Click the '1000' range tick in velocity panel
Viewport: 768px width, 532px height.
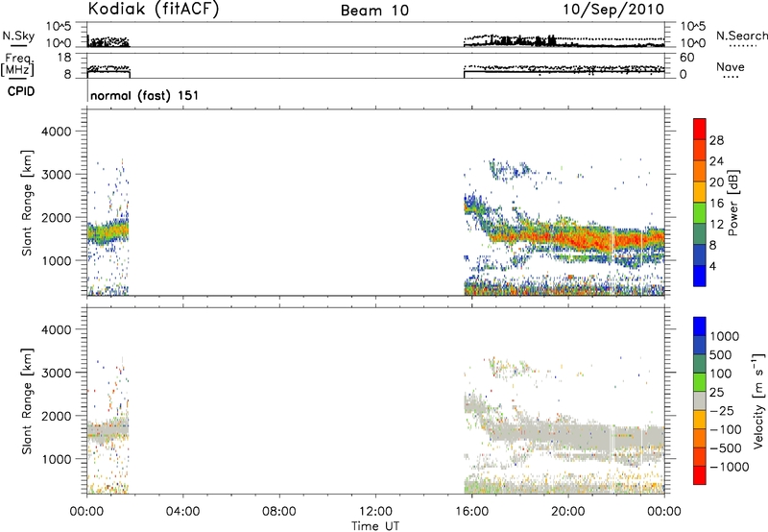click(x=56, y=459)
